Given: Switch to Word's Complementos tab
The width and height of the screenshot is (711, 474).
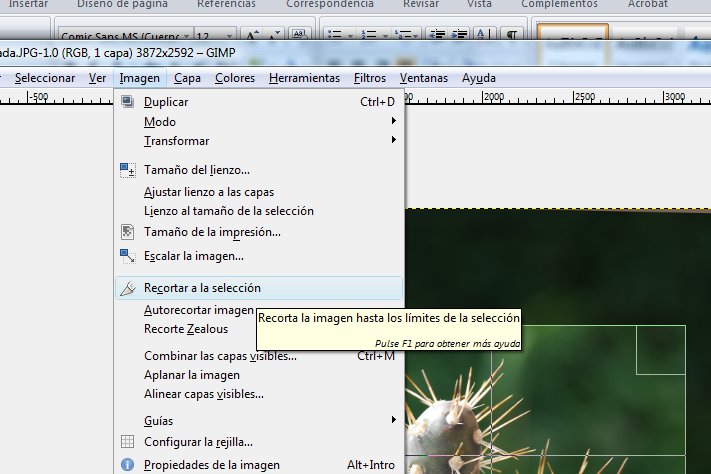Looking at the screenshot, I should pos(559,4).
